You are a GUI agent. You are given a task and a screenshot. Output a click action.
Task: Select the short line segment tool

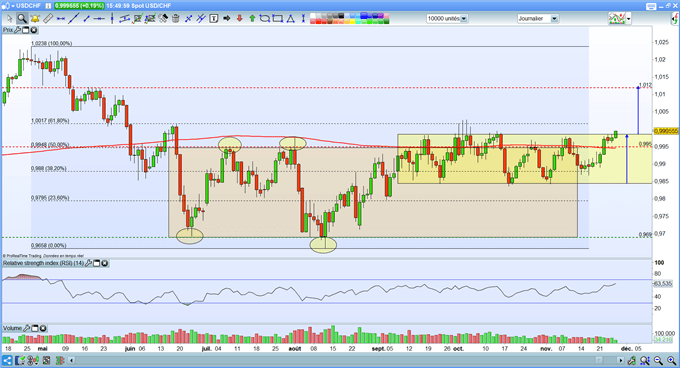click(x=86, y=18)
